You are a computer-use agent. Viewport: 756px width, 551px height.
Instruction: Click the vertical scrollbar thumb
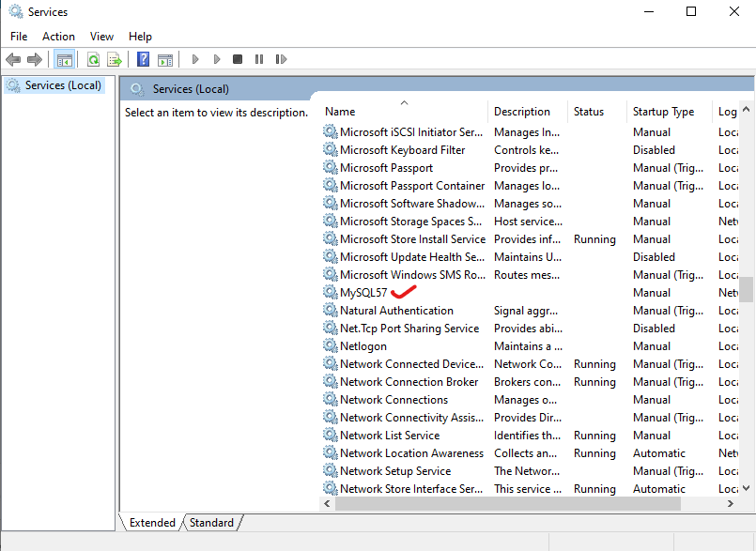click(746, 289)
